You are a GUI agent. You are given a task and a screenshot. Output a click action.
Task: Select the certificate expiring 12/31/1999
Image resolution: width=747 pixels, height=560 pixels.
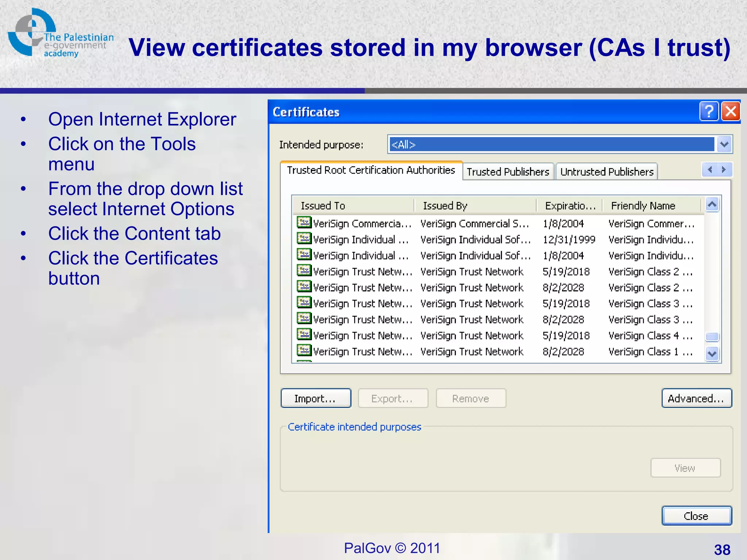tap(498, 239)
